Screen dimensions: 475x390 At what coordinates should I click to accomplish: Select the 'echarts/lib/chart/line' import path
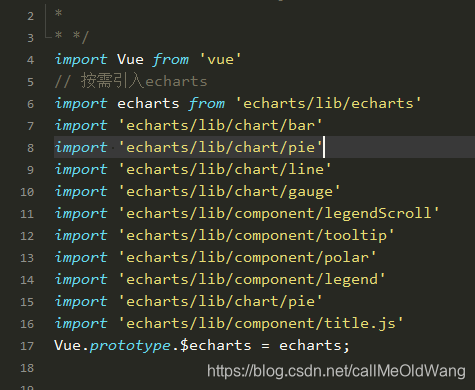(x=225, y=170)
